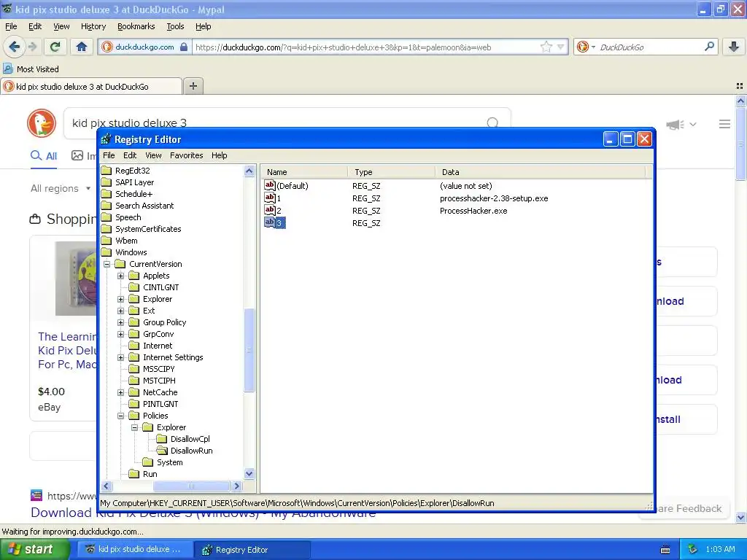Open Registry Editor Favorites menu
Image resolution: width=747 pixels, height=560 pixels.
point(186,155)
